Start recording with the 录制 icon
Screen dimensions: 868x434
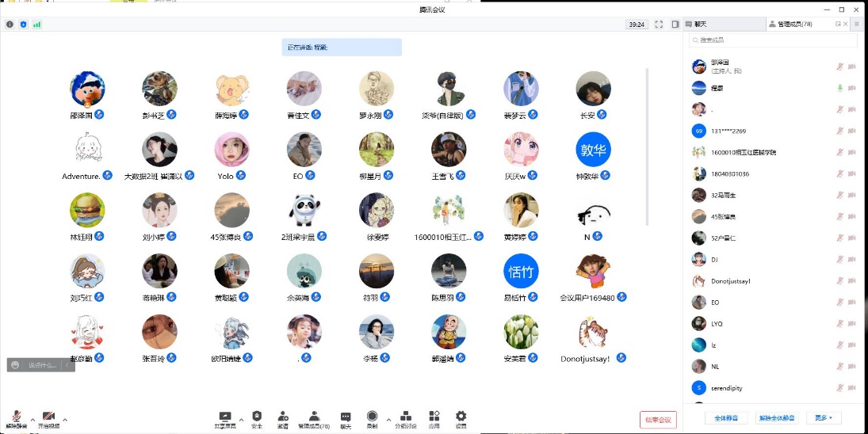coord(372,418)
